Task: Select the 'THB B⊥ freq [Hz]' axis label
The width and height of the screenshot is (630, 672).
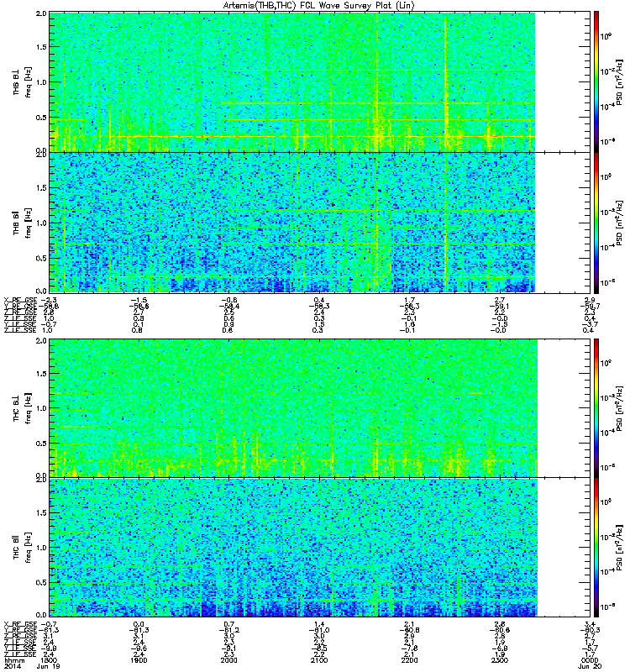Action: tap(23, 81)
